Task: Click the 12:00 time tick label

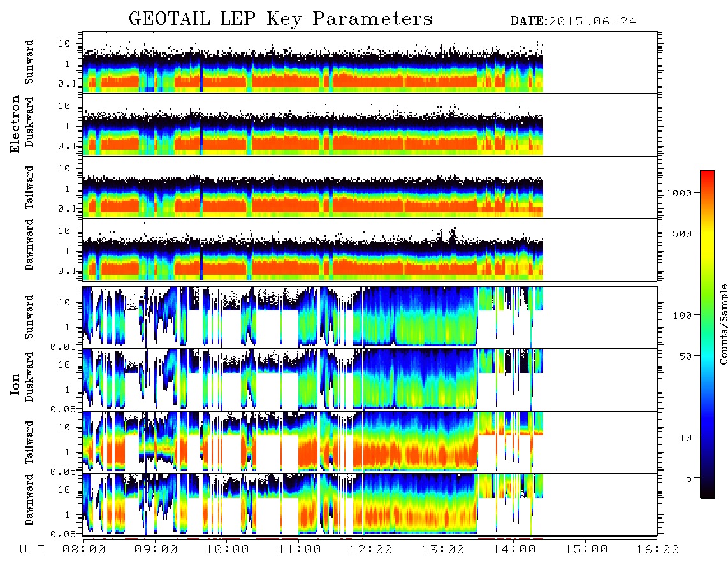Action: coord(371,550)
